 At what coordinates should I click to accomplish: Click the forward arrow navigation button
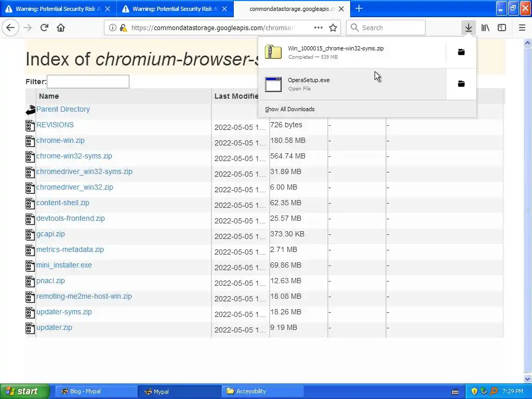coord(28,28)
